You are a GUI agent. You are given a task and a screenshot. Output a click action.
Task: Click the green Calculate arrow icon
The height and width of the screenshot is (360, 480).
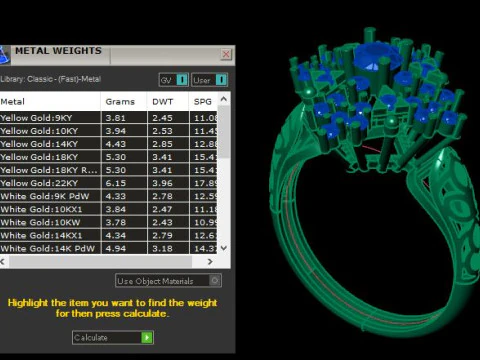(147, 338)
